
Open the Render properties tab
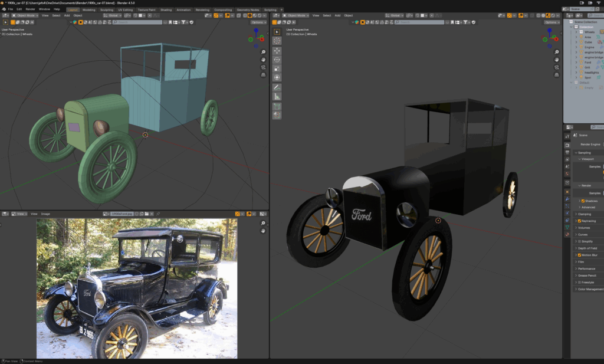click(x=567, y=146)
